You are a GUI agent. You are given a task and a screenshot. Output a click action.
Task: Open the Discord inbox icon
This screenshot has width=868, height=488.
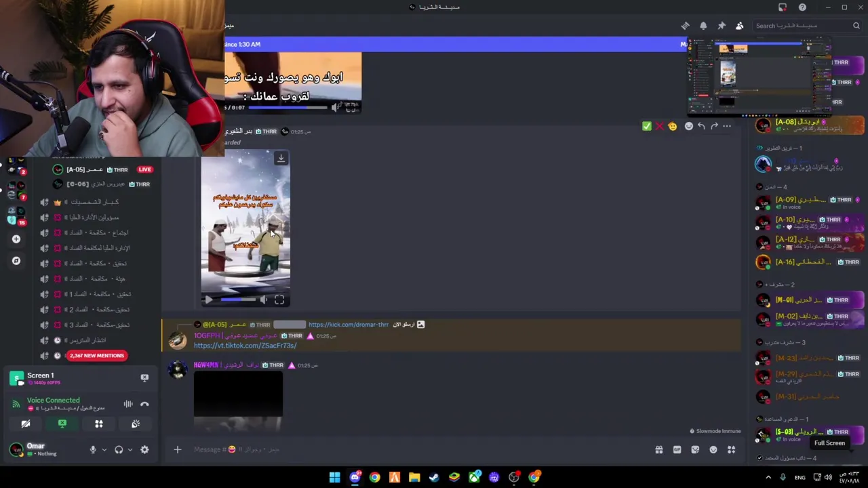coord(783,7)
